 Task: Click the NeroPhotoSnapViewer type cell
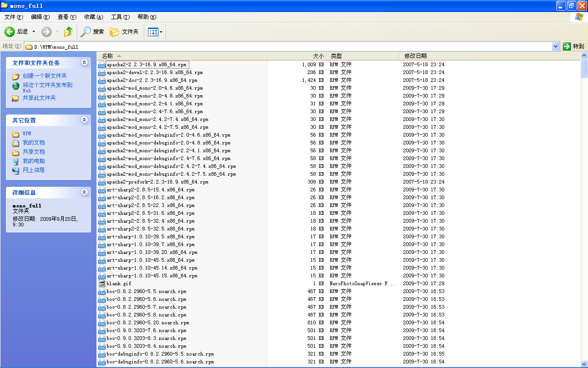pos(362,284)
